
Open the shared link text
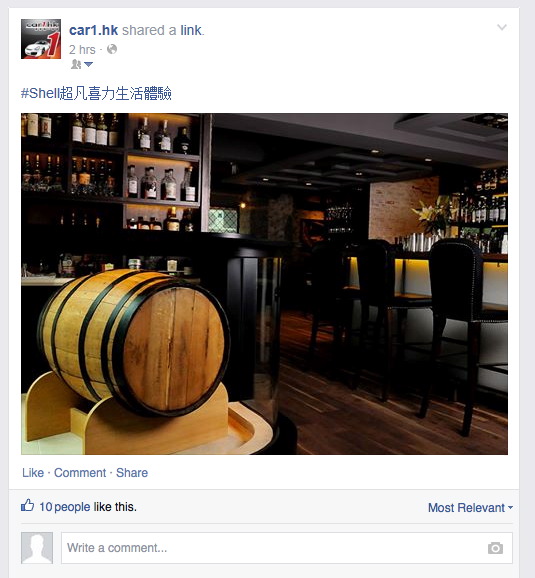[191, 30]
